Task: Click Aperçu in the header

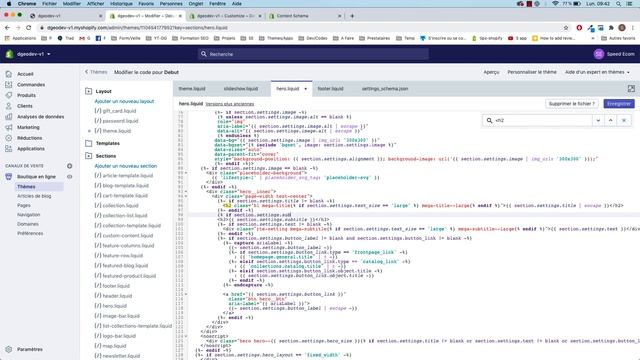Action: click(491, 72)
